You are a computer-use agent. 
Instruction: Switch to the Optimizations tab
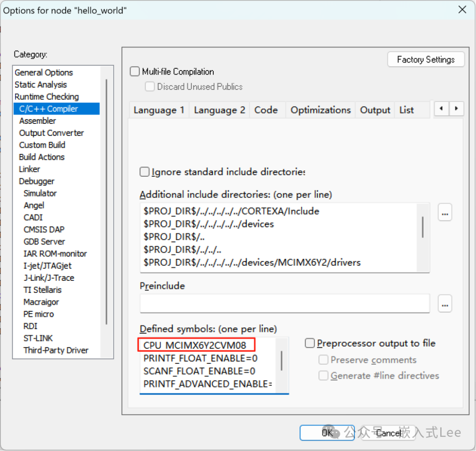(x=320, y=110)
